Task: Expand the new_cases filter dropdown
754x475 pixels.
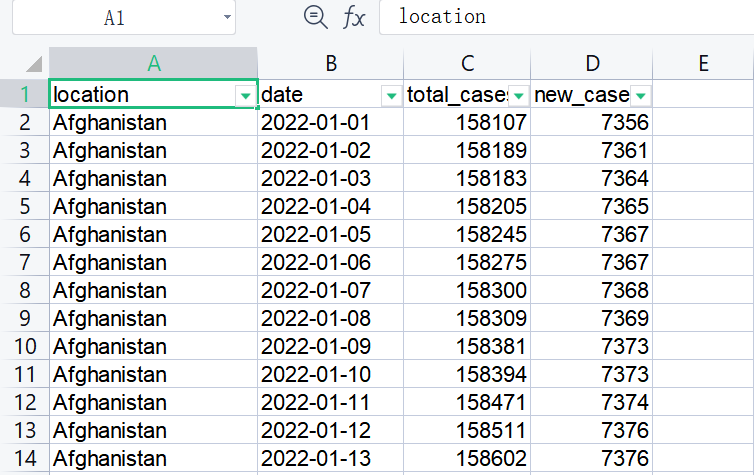Action: (640, 95)
